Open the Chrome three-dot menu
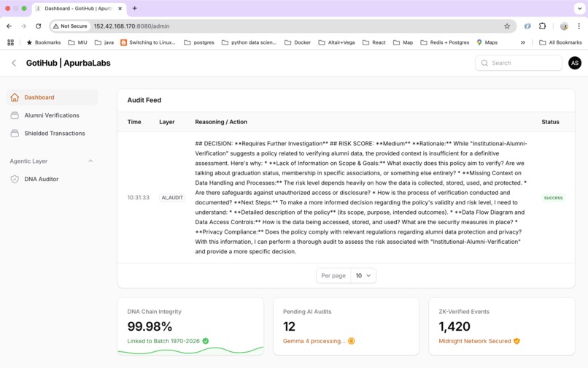588x368 pixels. click(x=579, y=26)
